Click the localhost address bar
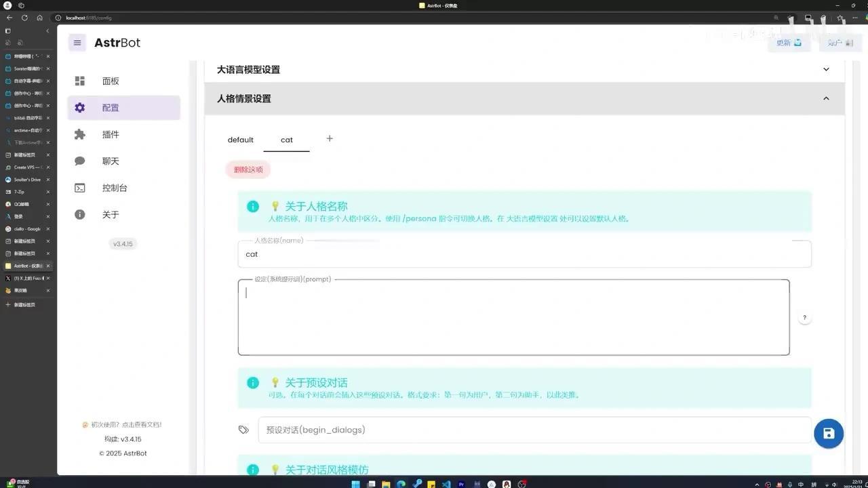 pyautogui.click(x=407, y=18)
